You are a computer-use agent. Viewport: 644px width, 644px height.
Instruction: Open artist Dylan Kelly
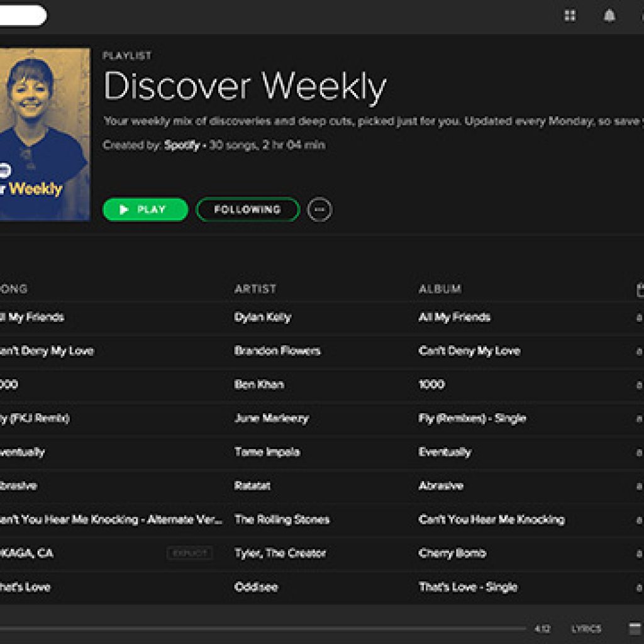(262, 318)
